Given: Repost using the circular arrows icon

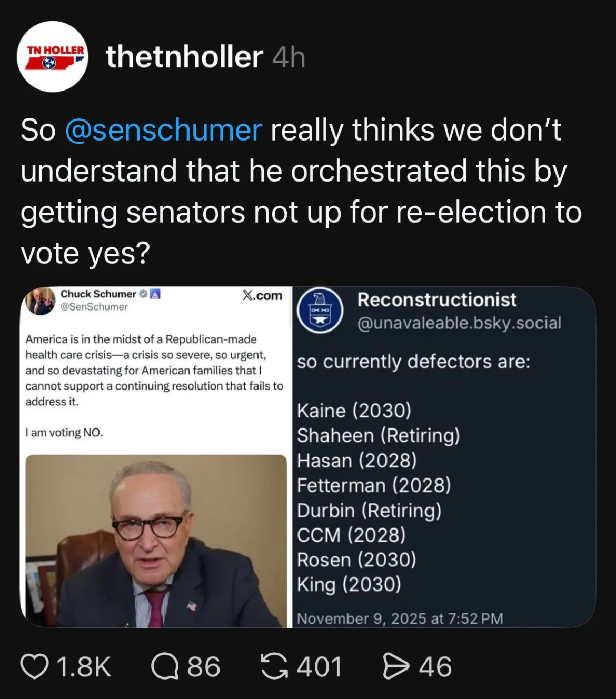Looking at the screenshot, I should pos(274,667).
